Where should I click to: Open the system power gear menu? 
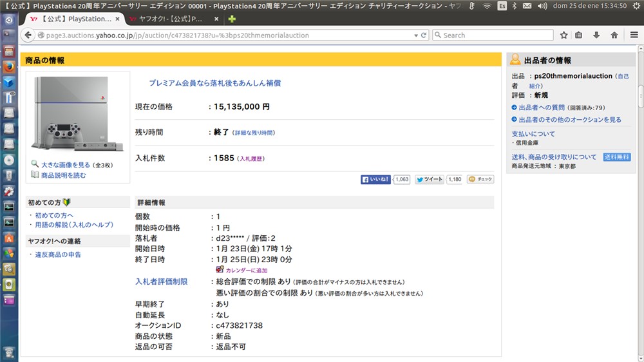636,6
